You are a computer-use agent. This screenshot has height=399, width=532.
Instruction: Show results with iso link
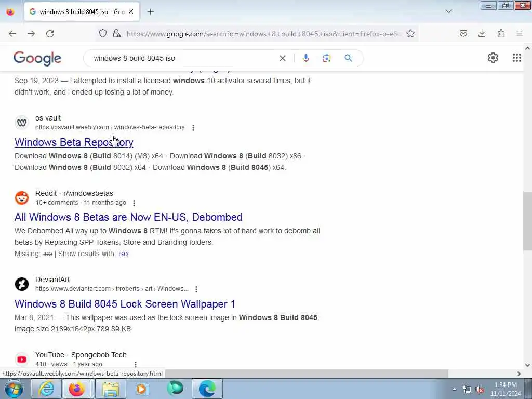point(123,254)
